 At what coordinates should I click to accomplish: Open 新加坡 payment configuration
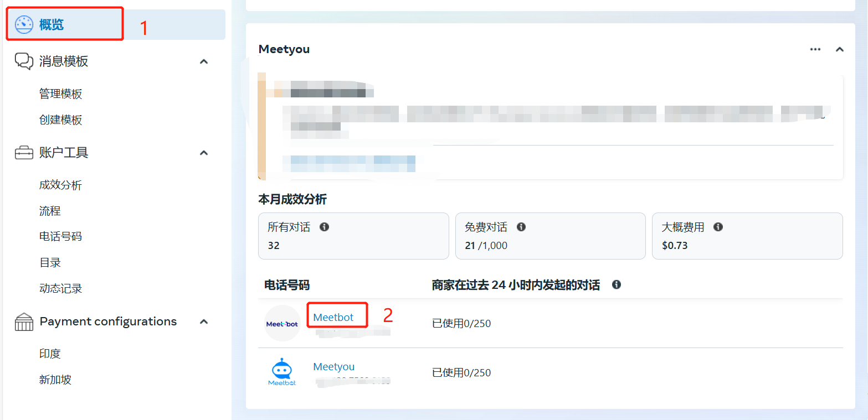click(55, 380)
